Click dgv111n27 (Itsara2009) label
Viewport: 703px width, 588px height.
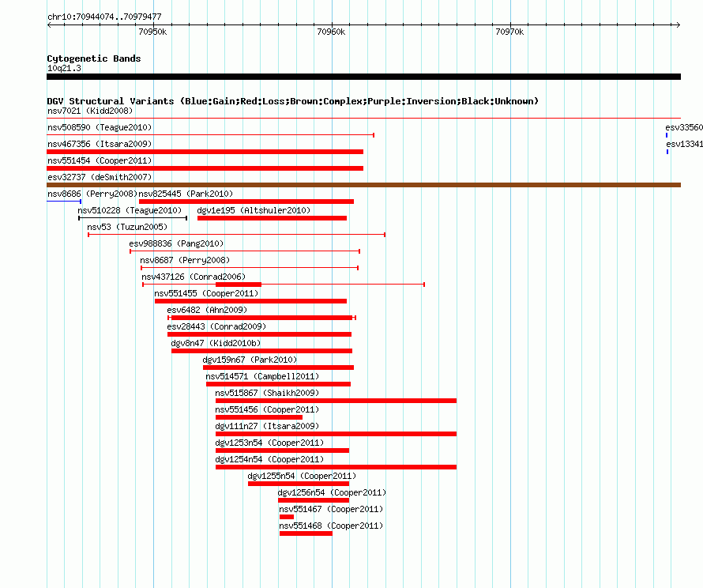pos(267,426)
